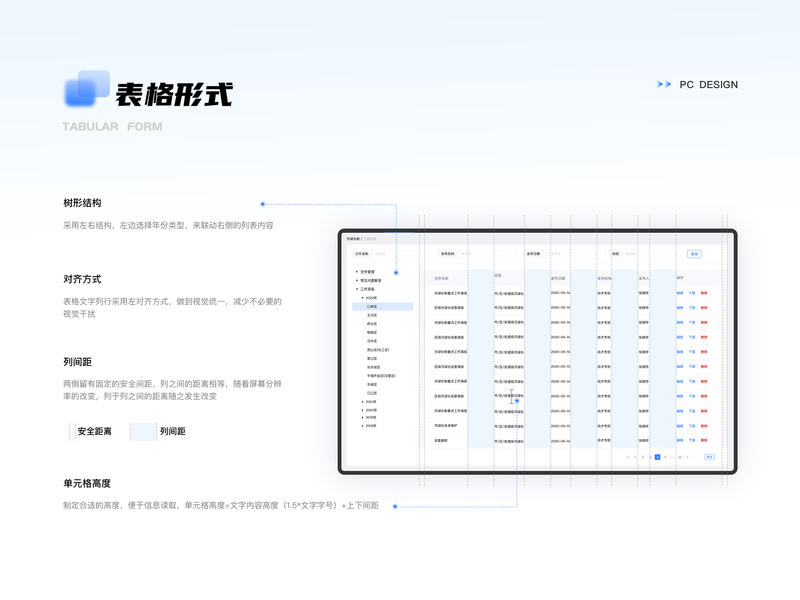Click the active blue page 4 button
This screenshot has height=600, width=800.
(x=657, y=457)
